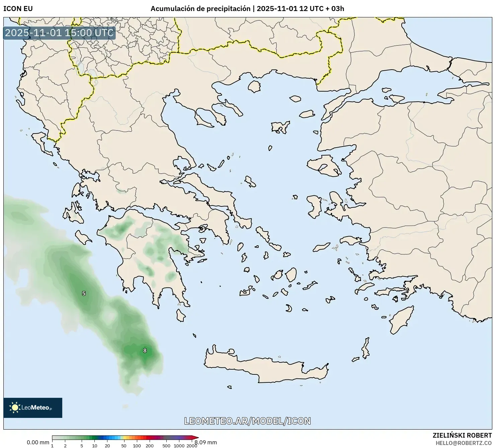The height and width of the screenshot is (448, 495).
Task: Select the 2025-11-01 12 UTC run label
Action: click(x=290, y=9)
